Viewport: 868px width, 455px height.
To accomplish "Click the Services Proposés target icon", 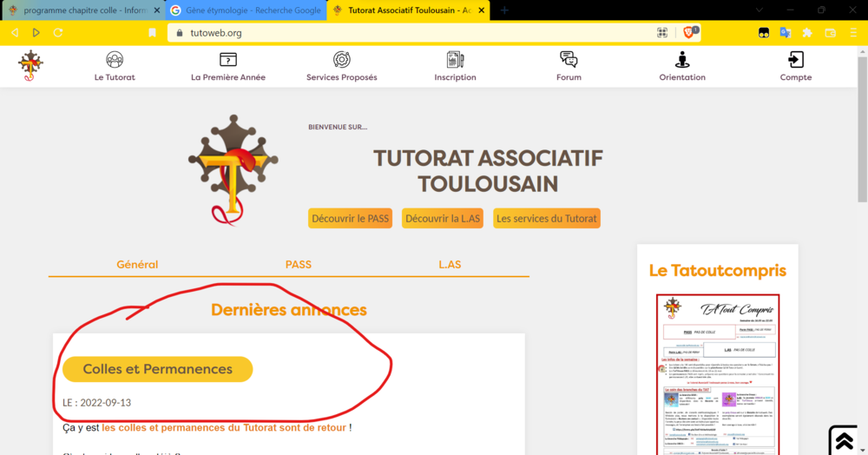I will tap(341, 60).
